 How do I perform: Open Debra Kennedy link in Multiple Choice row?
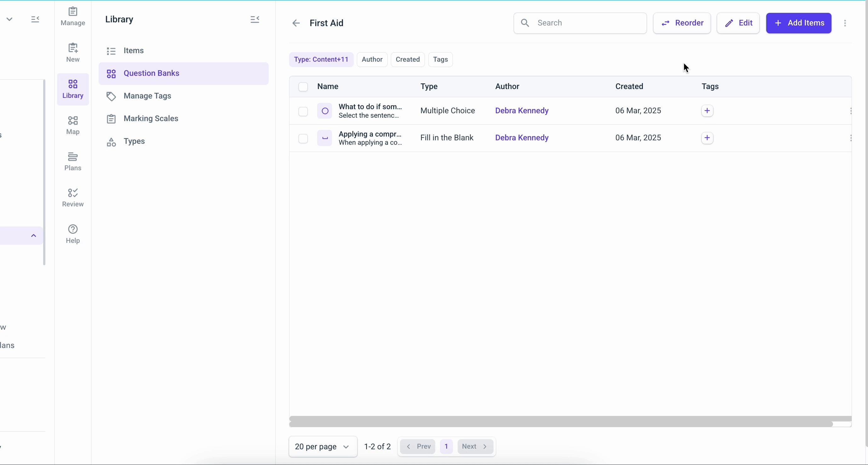(x=522, y=111)
